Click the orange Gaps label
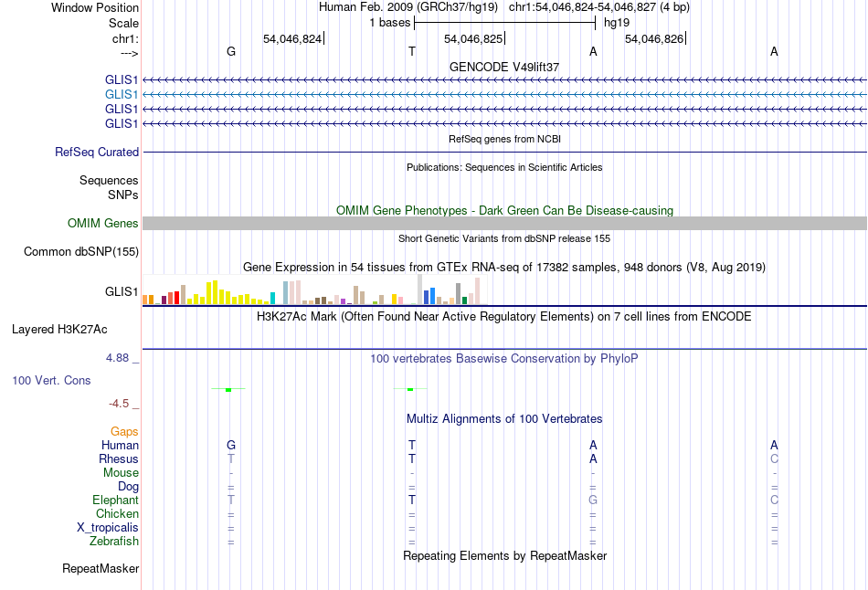 (x=124, y=431)
